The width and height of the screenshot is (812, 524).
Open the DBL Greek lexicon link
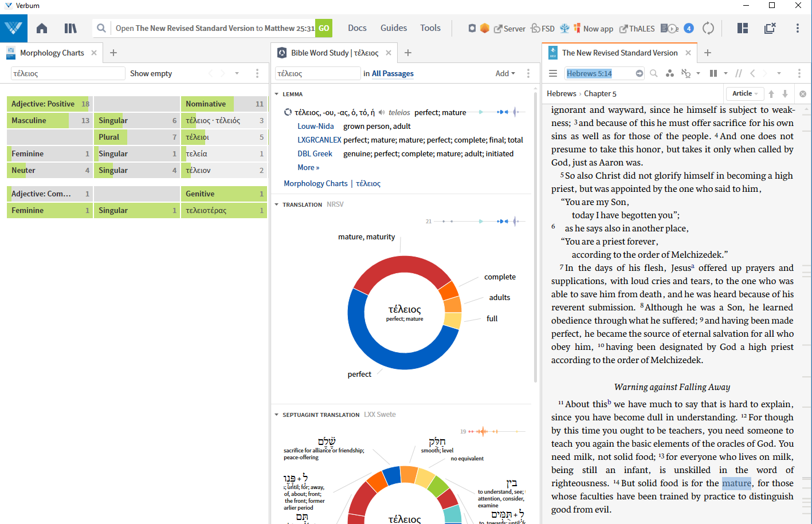tap(315, 153)
